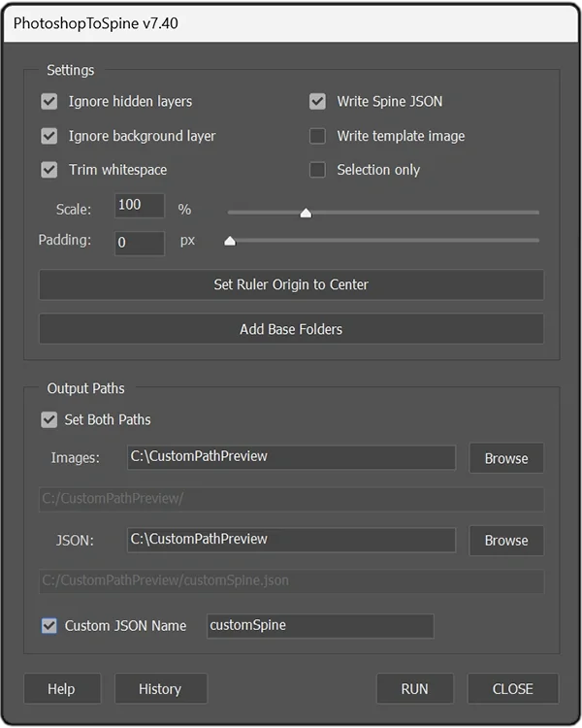
Task: Toggle Ignore background layer checkbox
Action: tap(49, 136)
